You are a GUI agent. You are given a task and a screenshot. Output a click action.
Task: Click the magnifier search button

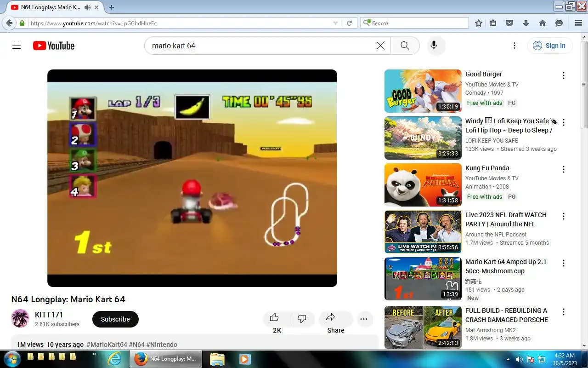405,46
